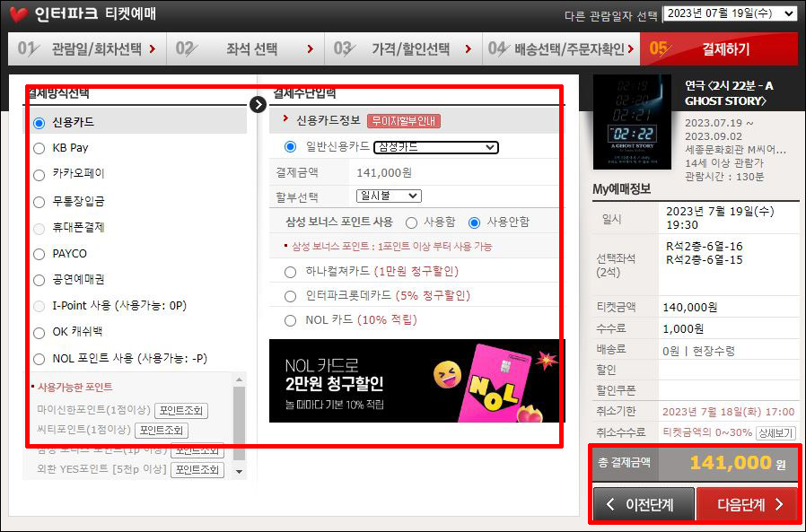This screenshot has height=532, width=806.
Task: Click the 다음단계 button
Action: 747,504
